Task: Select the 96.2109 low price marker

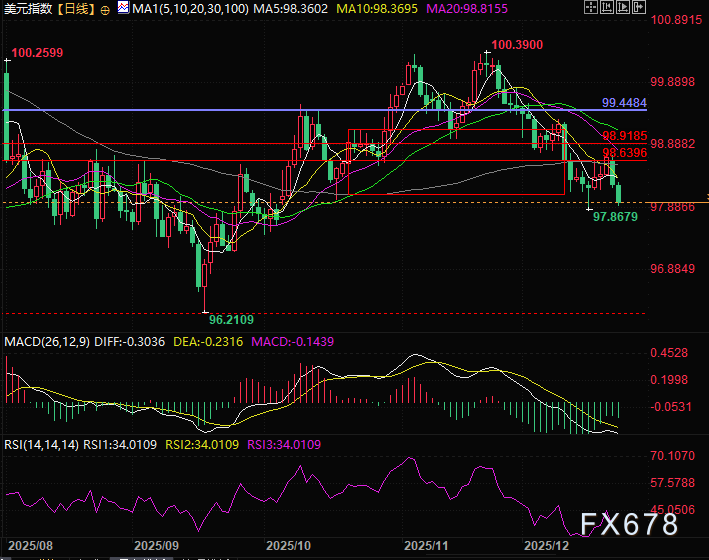Action: click(x=230, y=319)
